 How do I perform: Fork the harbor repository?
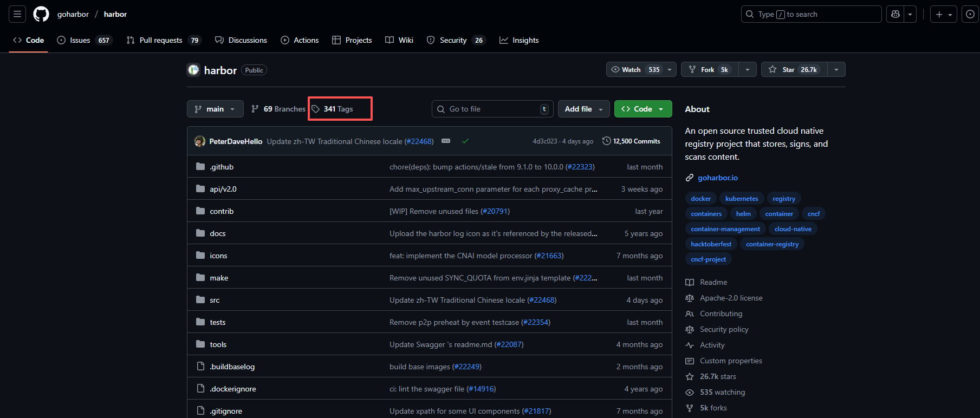click(x=710, y=69)
